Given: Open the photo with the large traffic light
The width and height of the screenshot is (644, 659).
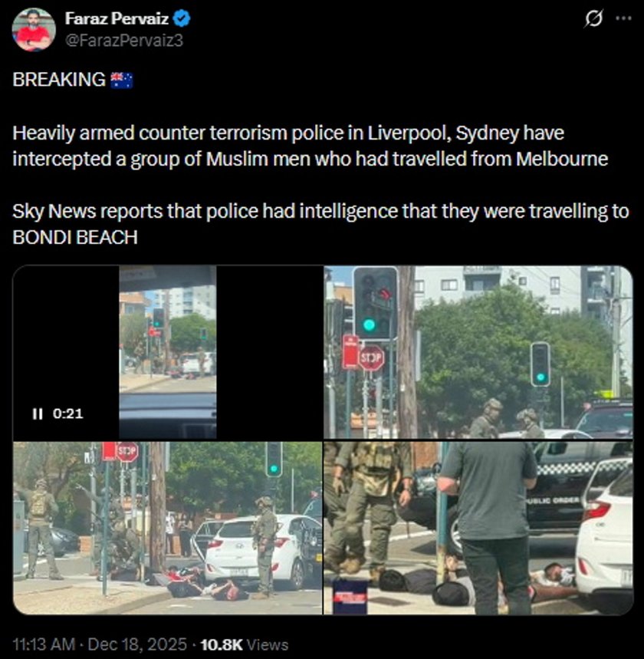Looking at the screenshot, I should 478,352.
